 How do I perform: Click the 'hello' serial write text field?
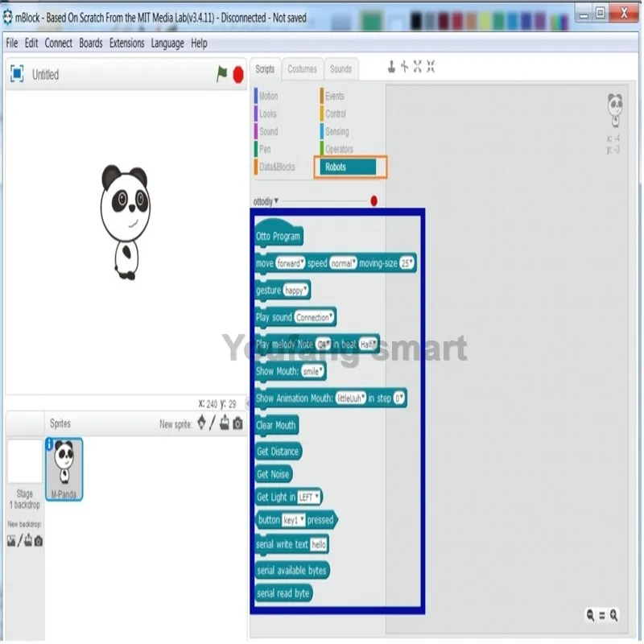[x=318, y=545]
